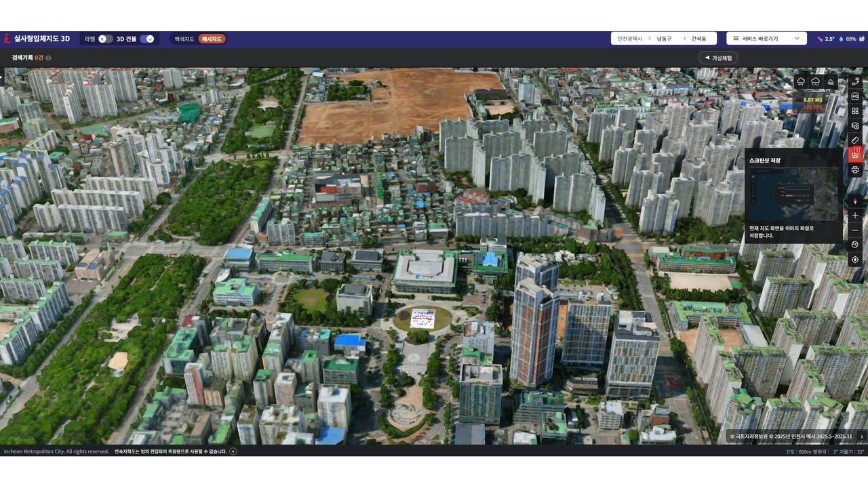Toggle the 라벨 label switch

[x=105, y=39]
